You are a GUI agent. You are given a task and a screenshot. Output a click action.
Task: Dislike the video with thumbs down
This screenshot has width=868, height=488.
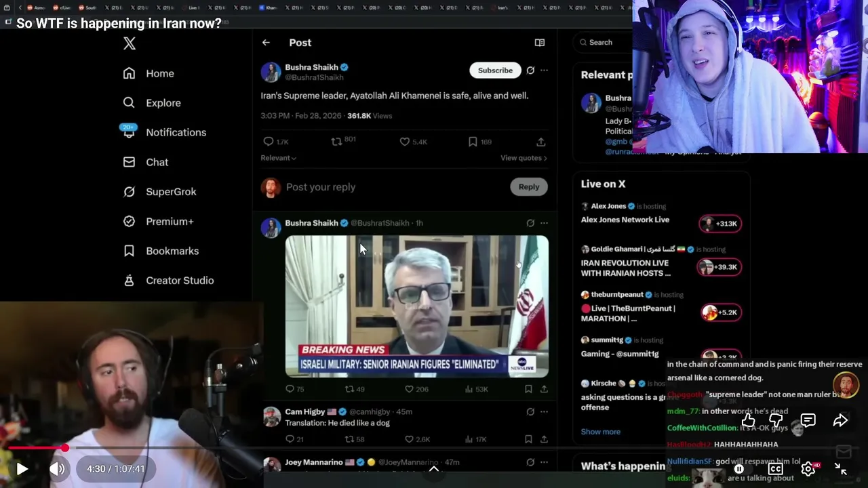(776, 421)
